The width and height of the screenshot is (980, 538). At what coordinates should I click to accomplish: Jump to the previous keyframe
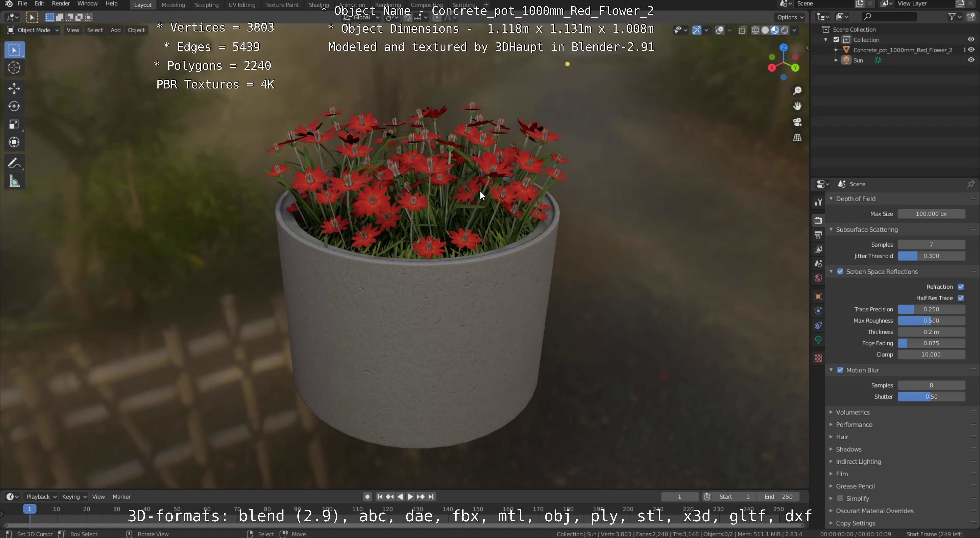coord(390,497)
